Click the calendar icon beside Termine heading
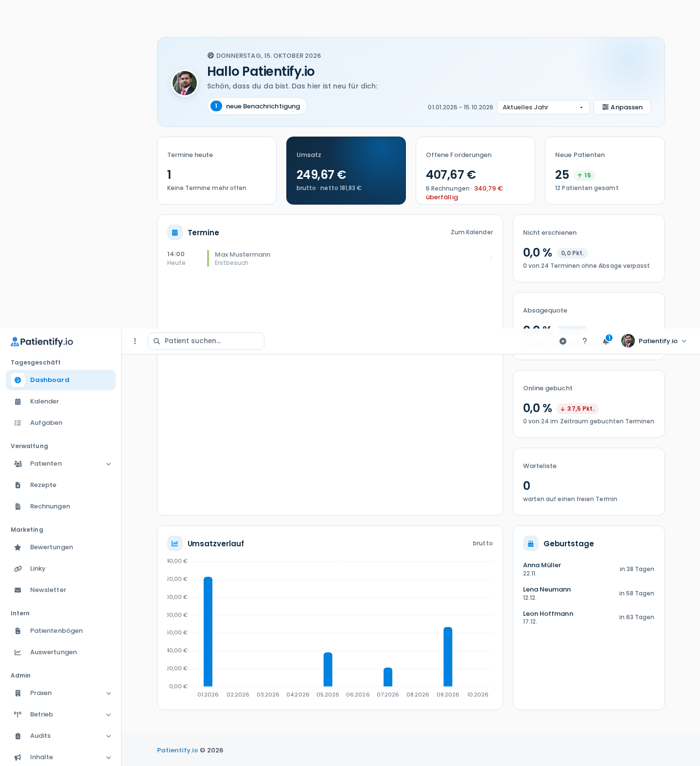The image size is (700, 766). [x=175, y=232]
